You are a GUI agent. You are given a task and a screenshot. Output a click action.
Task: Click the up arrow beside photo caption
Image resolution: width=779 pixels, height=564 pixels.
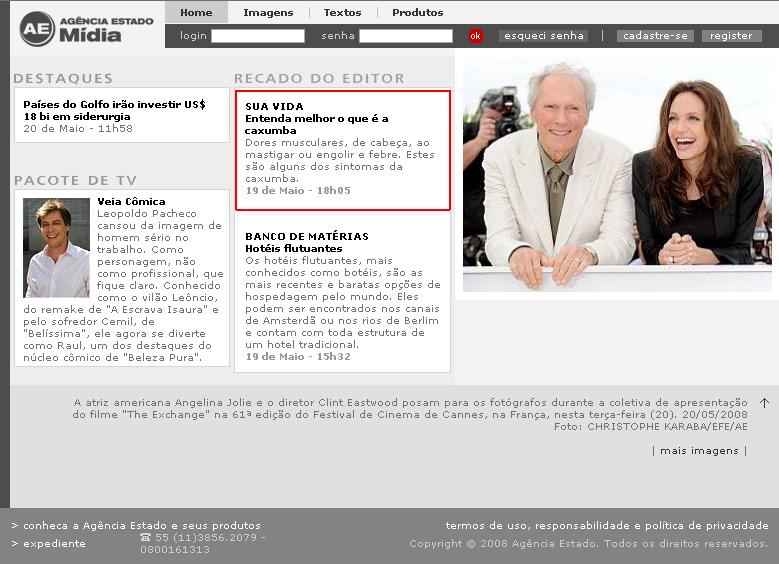pyautogui.click(x=764, y=403)
